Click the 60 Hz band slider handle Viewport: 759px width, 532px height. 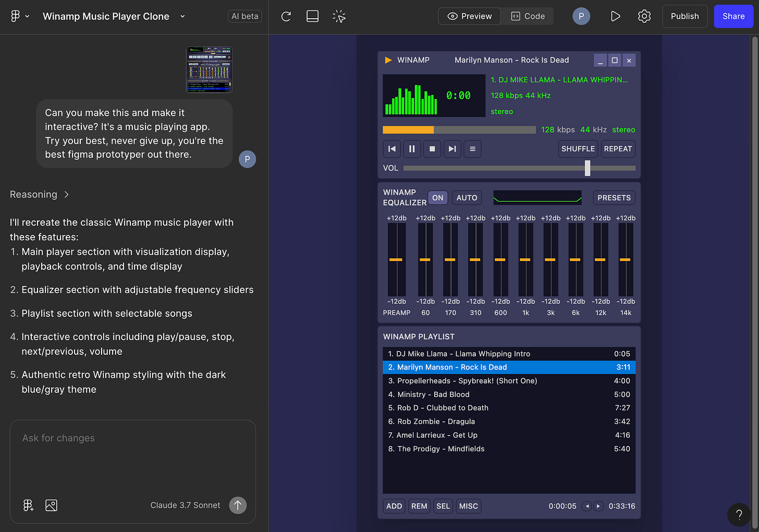tap(425, 259)
